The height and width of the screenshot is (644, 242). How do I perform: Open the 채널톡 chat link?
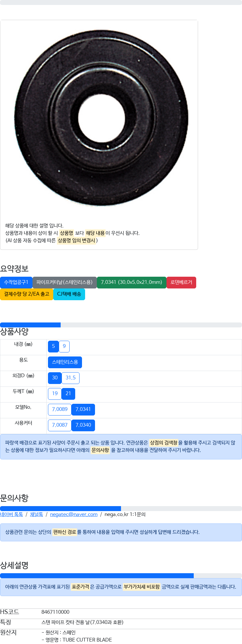tap(37, 514)
